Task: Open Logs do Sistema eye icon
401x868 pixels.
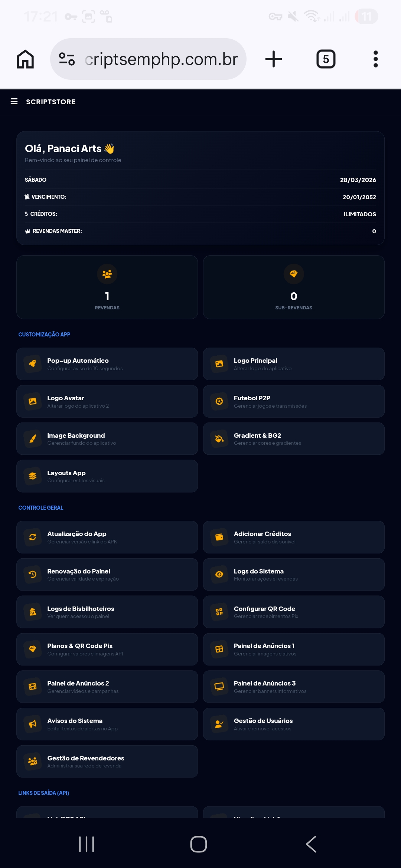Action: coord(219,575)
